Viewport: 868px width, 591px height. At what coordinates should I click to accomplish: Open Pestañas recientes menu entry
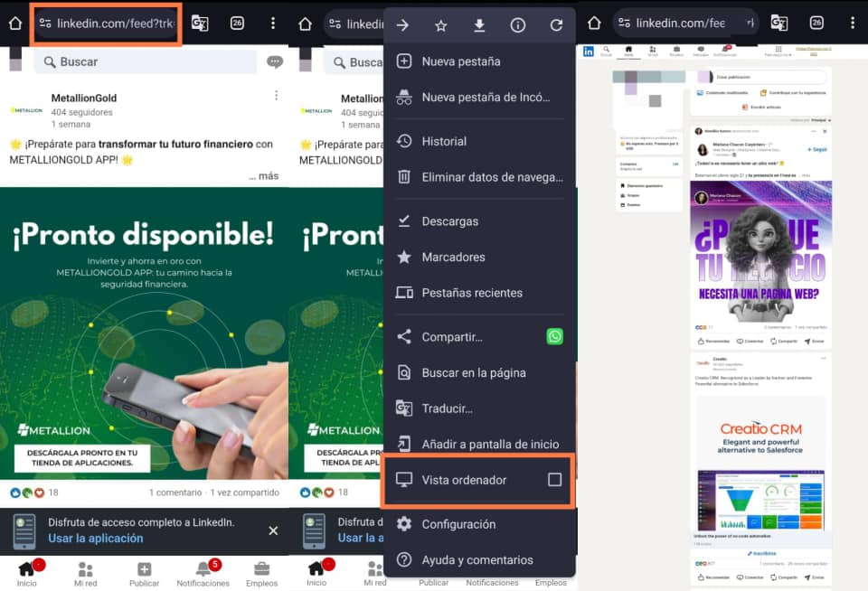tap(480, 293)
